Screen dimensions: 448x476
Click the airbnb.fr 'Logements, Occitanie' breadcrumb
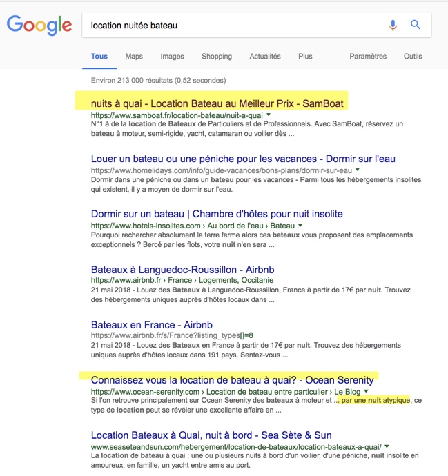236,280
